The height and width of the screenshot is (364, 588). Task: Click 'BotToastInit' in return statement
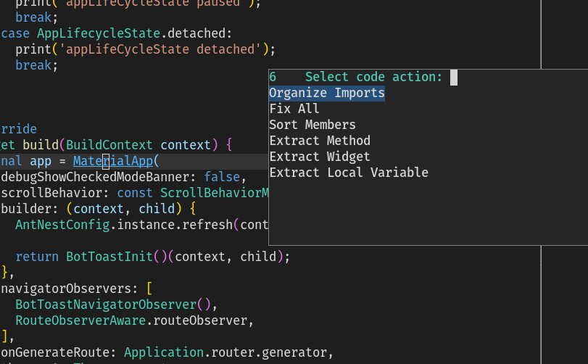click(109, 257)
